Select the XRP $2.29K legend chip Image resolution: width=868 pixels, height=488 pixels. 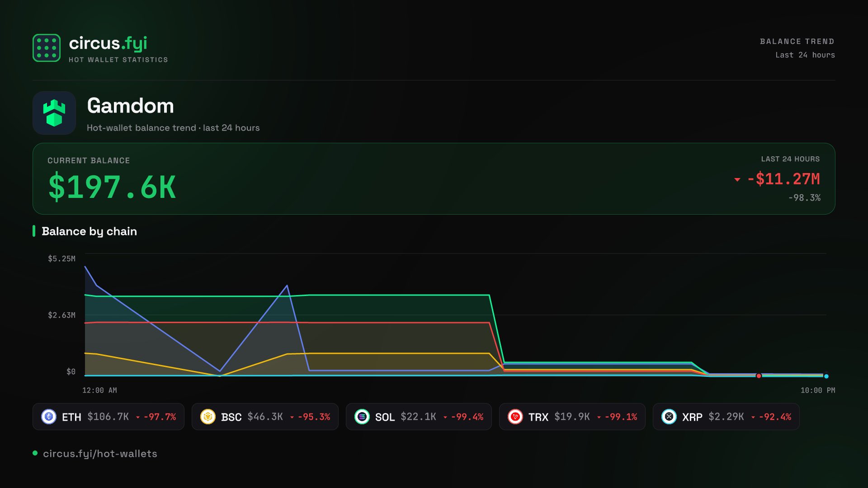click(726, 417)
